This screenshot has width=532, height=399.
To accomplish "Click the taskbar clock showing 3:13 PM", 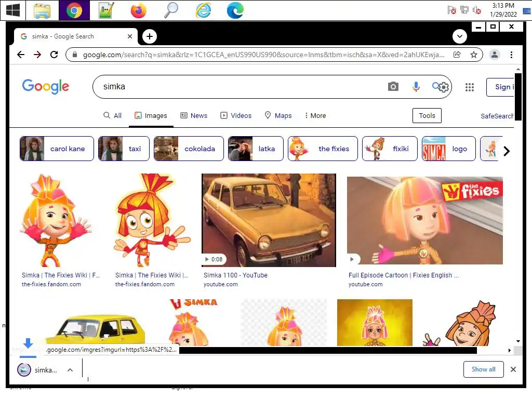I will 503,10.
